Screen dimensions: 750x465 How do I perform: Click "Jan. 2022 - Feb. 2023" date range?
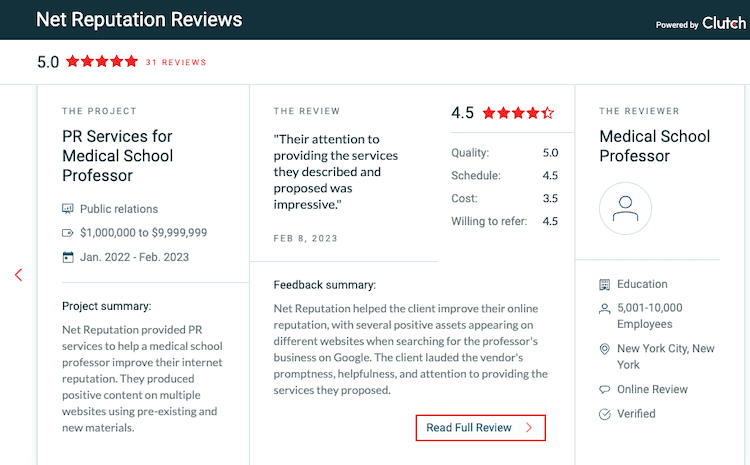click(x=134, y=257)
